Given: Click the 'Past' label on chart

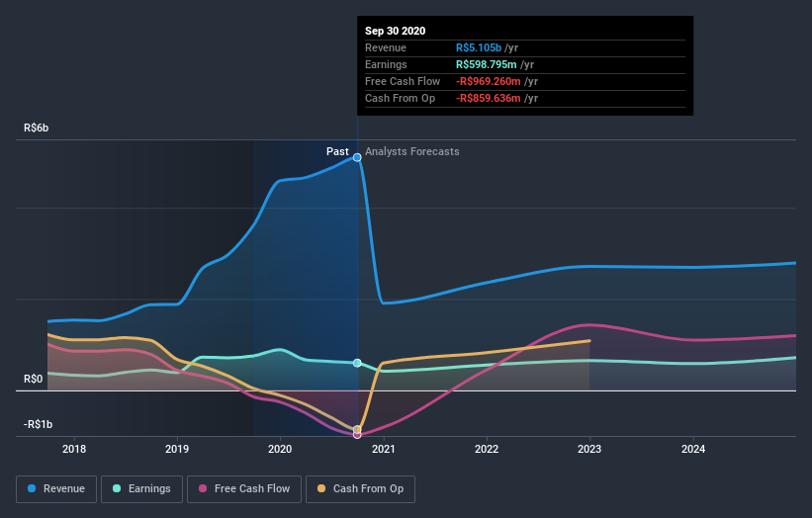Looking at the screenshot, I should (x=337, y=151).
